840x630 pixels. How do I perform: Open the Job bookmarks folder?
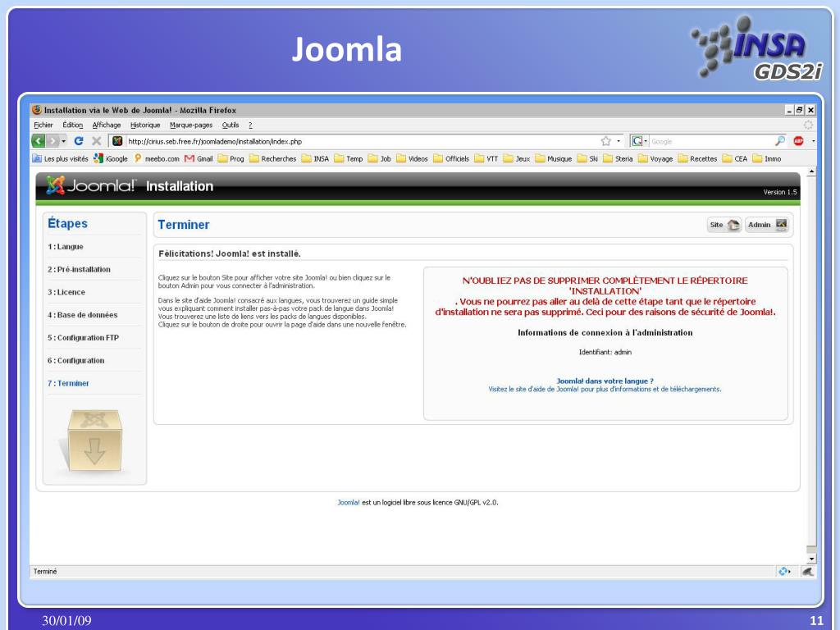click(x=379, y=158)
